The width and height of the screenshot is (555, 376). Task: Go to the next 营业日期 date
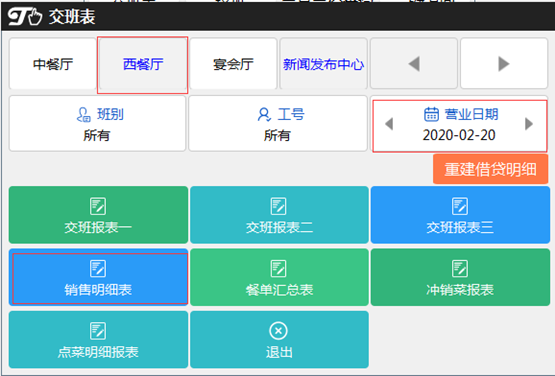529,124
